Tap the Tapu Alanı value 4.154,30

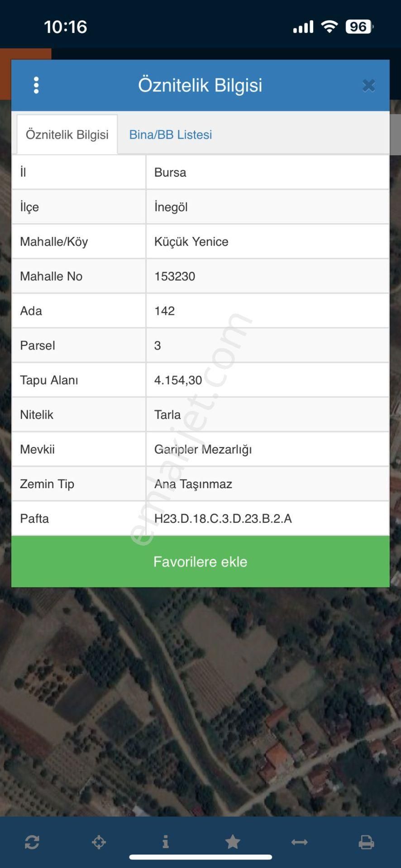point(178,380)
